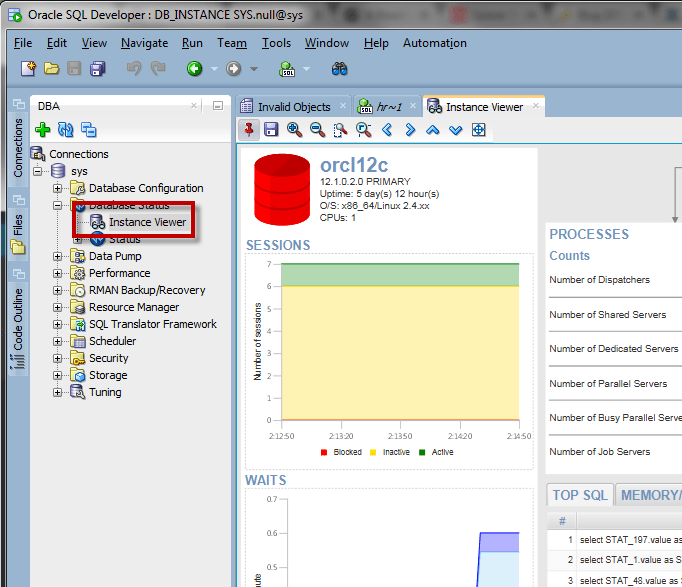Select the MEMORY tab
682x587 pixels.
click(649, 495)
